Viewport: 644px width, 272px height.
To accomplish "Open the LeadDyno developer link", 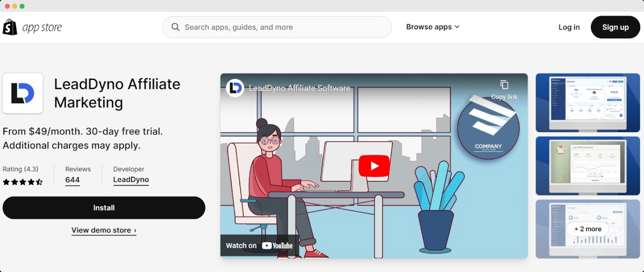I will click(x=131, y=179).
